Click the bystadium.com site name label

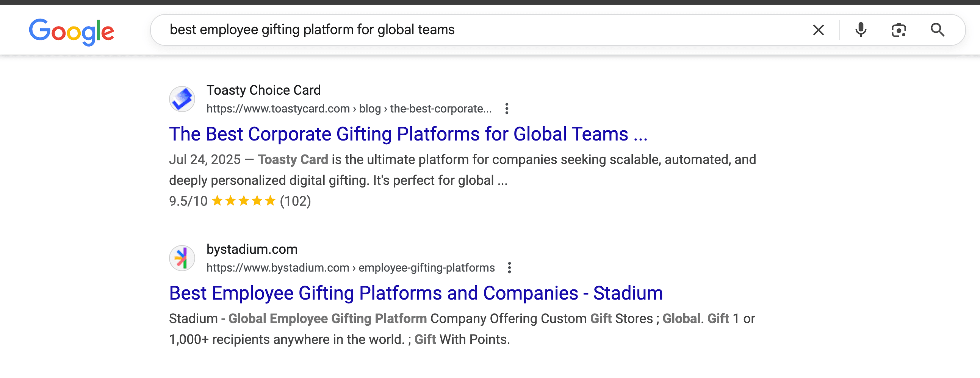pos(252,249)
